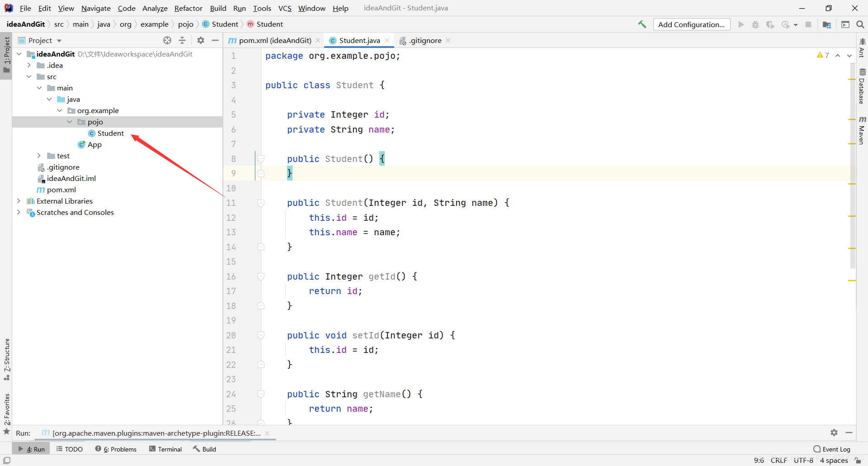Image resolution: width=868 pixels, height=466 pixels.
Task: Toggle the TODO tool window button
Action: (x=69, y=449)
